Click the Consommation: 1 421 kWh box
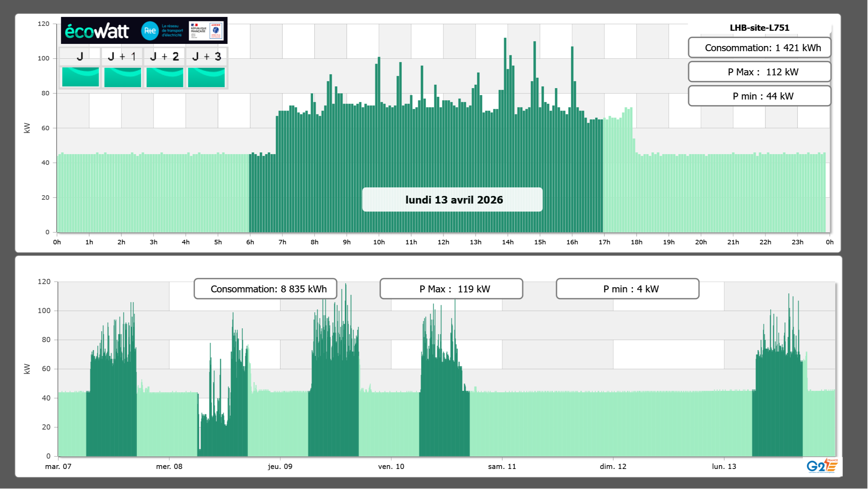The width and height of the screenshot is (868, 489). coord(759,48)
